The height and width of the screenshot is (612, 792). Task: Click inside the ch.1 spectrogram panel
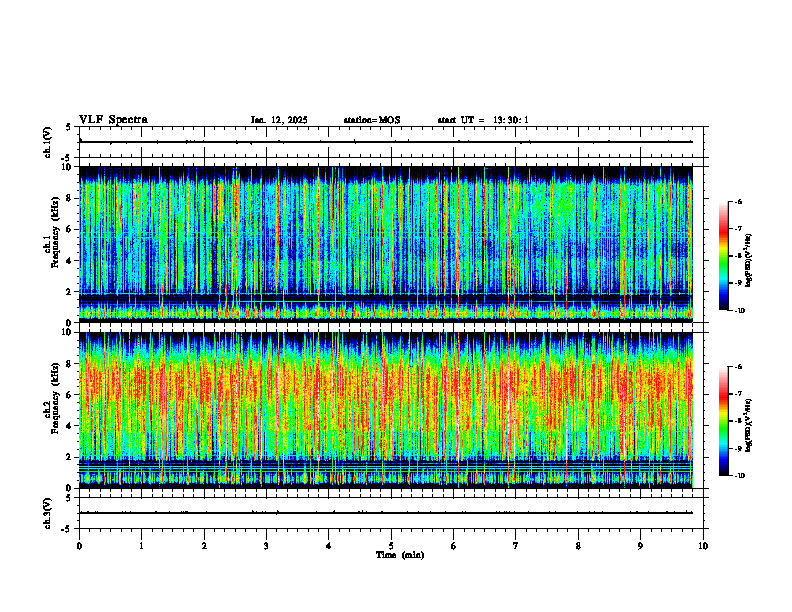[385, 244]
